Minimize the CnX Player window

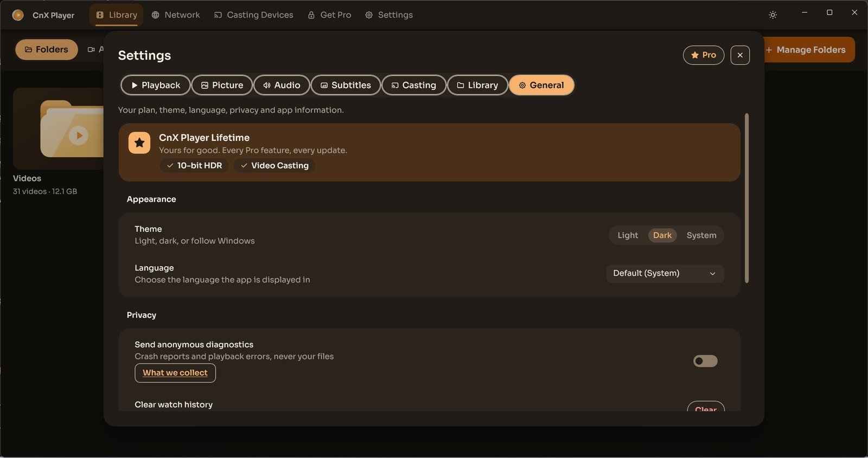coord(805,12)
